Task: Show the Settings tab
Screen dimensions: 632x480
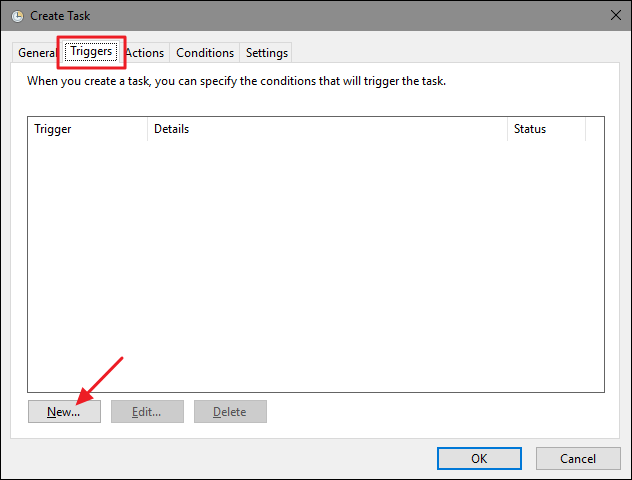Action: point(267,53)
